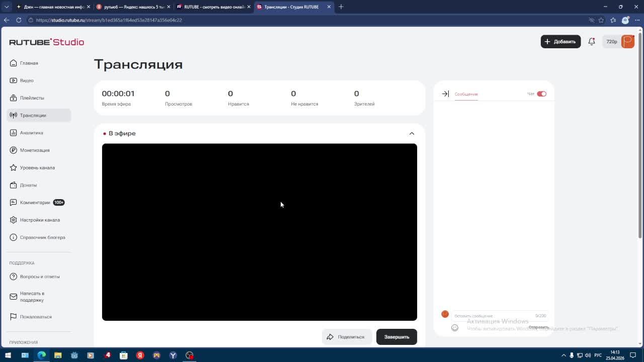Reload the page
Image resolution: width=644 pixels, height=362 pixels.
pos(19,20)
